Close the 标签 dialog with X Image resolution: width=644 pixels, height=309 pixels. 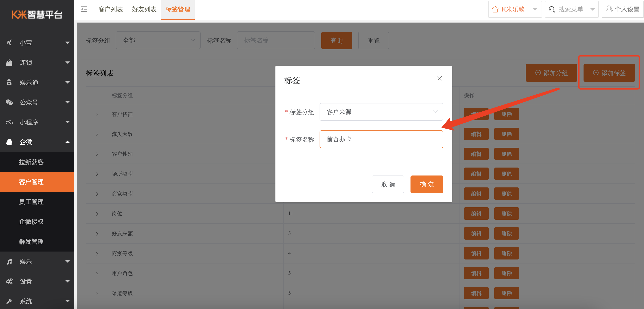(x=439, y=78)
